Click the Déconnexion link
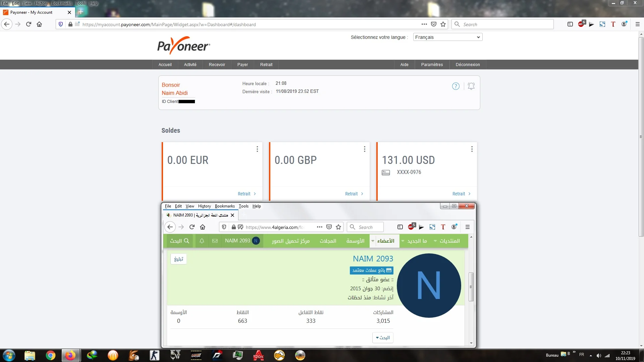Viewport: 644px width, 362px height. [x=468, y=65]
